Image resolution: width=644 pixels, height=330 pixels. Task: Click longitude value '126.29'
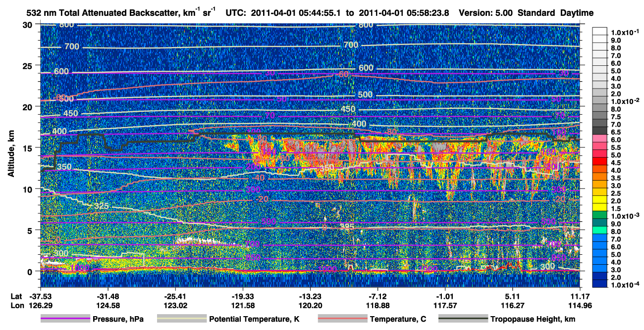tap(40, 305)
